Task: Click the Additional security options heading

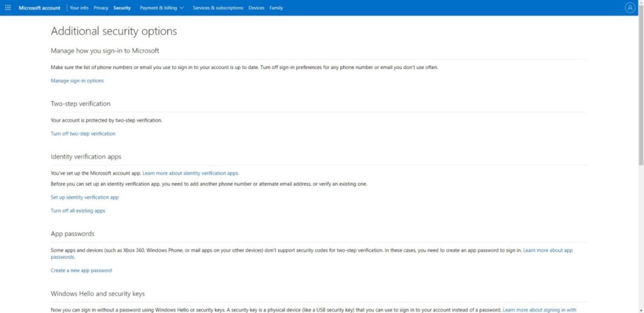Action: (114, 31)
